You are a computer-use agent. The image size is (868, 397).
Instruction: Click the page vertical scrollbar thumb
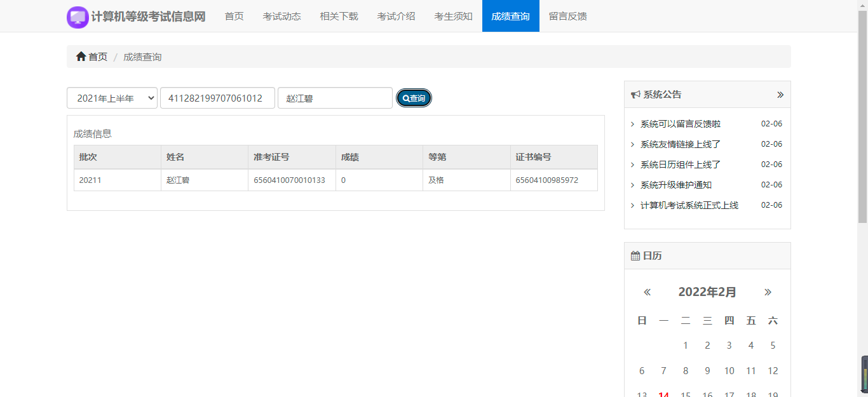(862, 114)
